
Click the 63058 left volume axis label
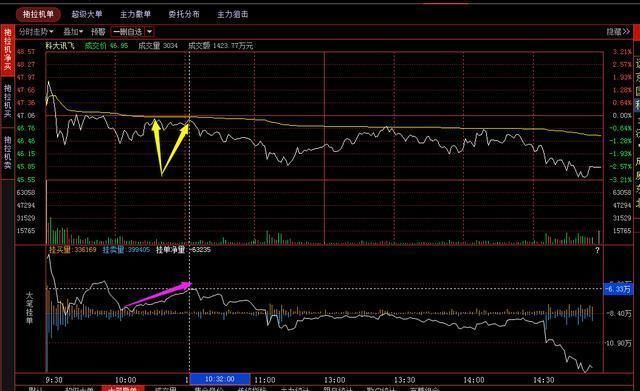point(26,192)
